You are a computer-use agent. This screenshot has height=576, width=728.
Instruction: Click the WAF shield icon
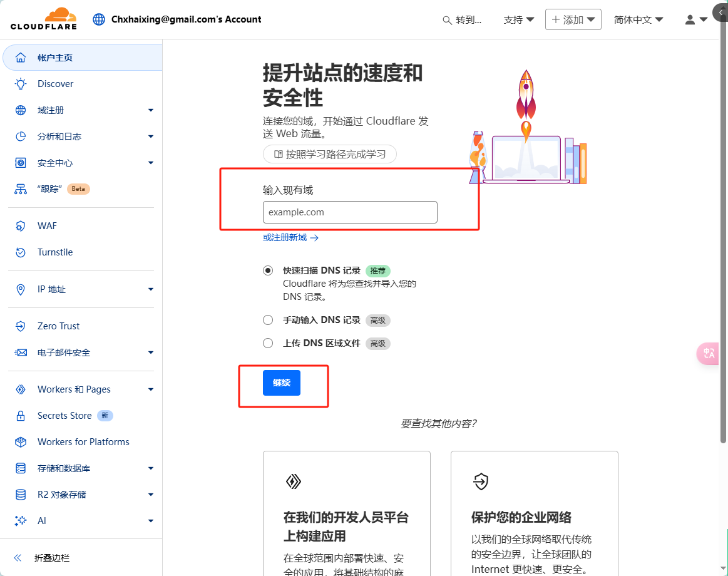(x=21, y=226)
